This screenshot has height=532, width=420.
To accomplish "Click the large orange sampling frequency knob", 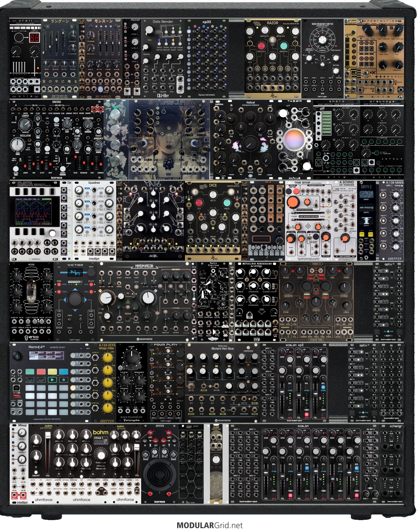I will (x=293, y=202).
